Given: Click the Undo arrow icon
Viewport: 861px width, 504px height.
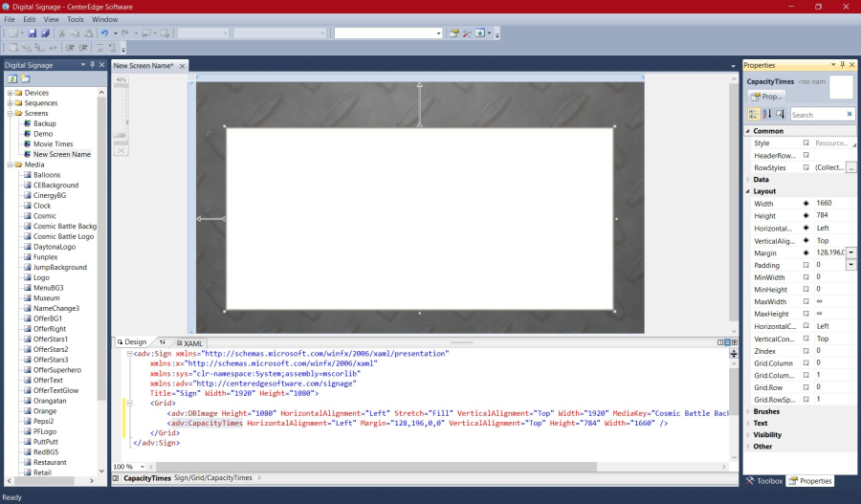Looking at the screenshot, I should click(104, 33).
